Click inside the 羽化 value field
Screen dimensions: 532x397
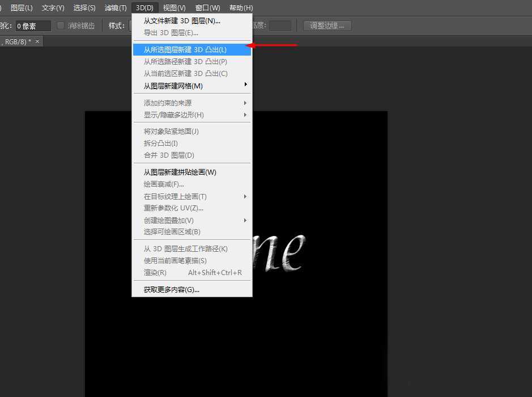pos(34,25)
